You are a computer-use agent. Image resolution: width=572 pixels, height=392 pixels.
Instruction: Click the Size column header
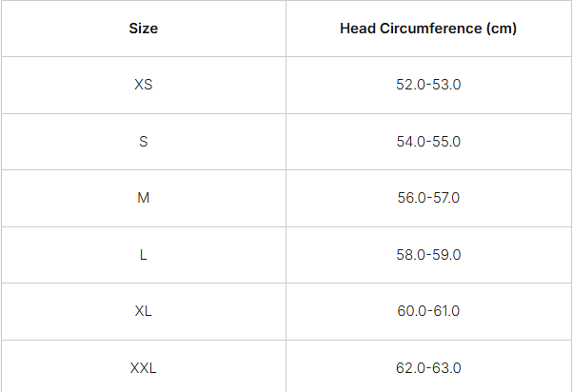coord(143,29)
